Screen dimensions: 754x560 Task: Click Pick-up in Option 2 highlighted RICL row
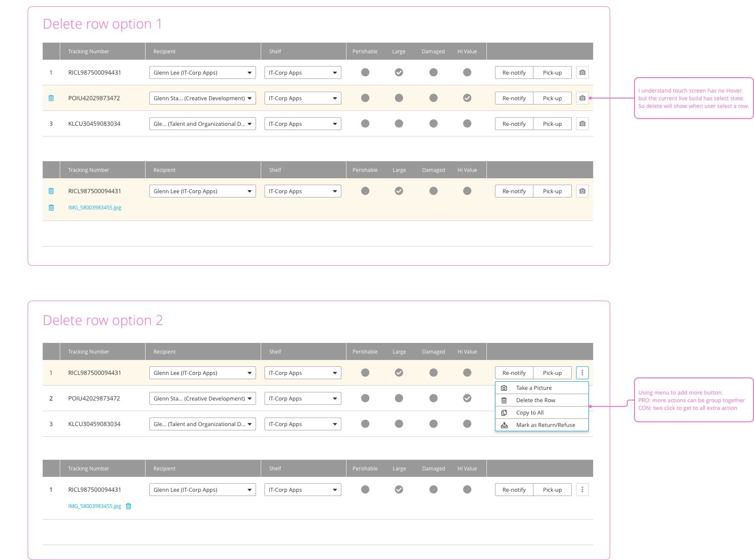pyautogui.click(x=553, y=373)
